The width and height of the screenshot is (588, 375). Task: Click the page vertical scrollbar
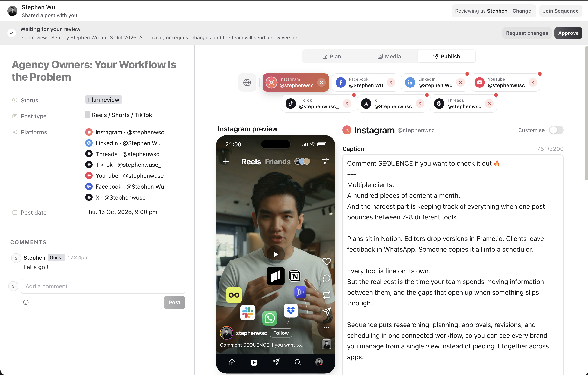(x=586, y=113)
